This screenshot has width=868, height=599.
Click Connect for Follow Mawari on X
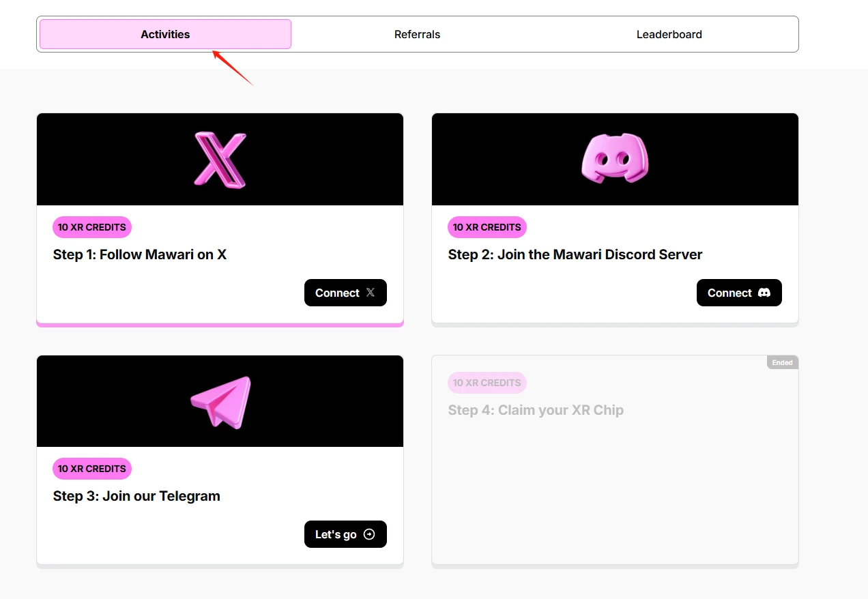(x=345, y=293)
